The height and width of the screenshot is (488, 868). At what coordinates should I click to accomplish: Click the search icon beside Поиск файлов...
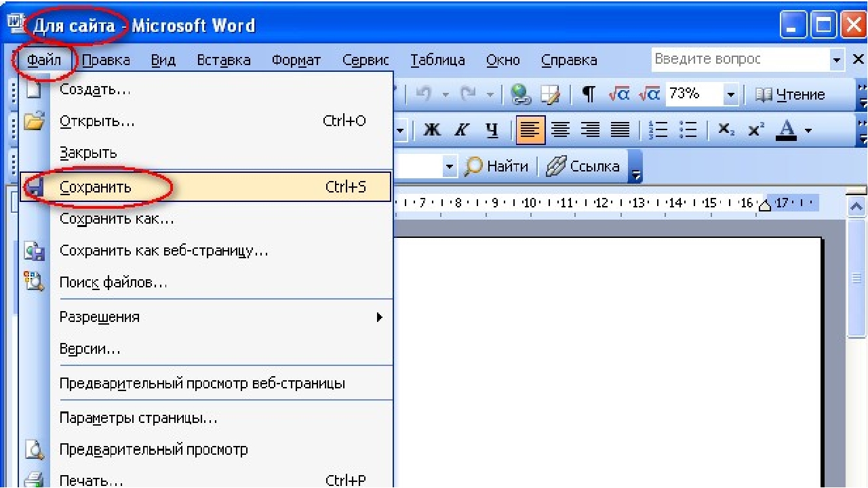click(x=34, y=282)
